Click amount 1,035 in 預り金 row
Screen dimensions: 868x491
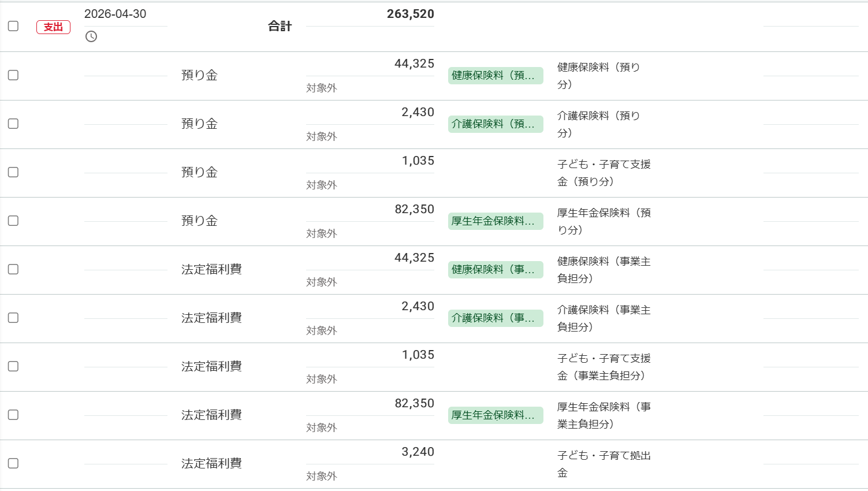(x=418, y=161)
